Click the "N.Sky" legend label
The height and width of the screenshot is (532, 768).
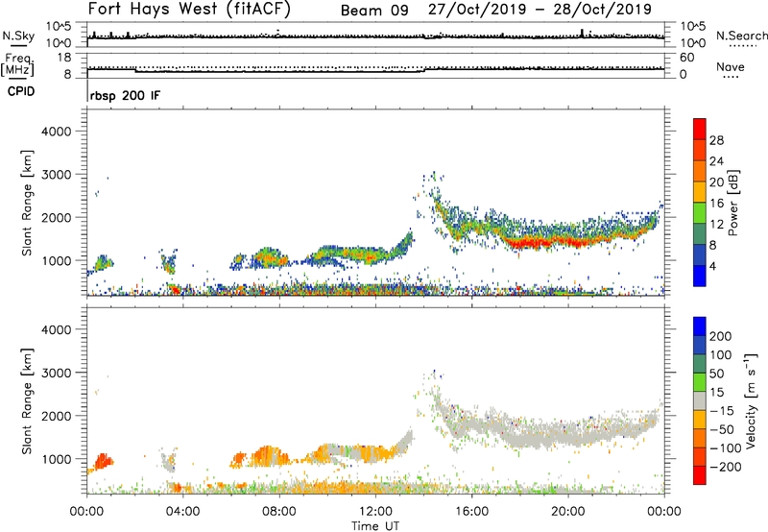tap(18, 36)
